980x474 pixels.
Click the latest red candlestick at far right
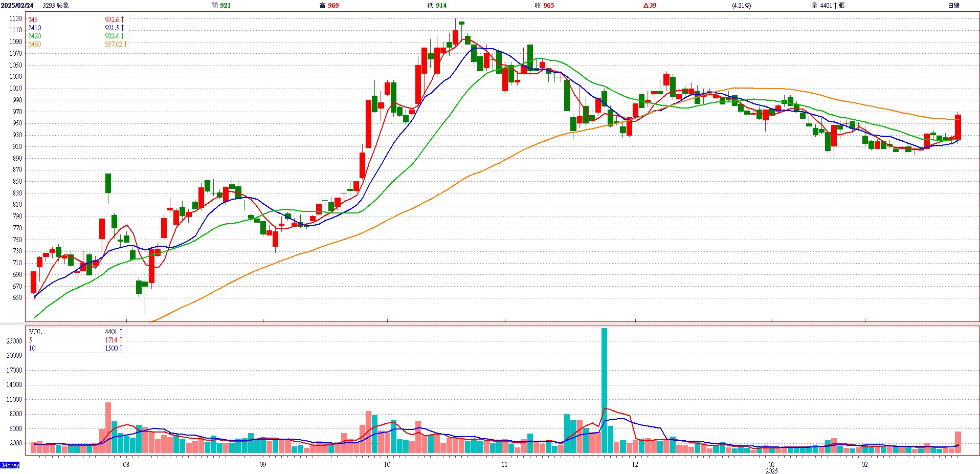click(957, 127)
